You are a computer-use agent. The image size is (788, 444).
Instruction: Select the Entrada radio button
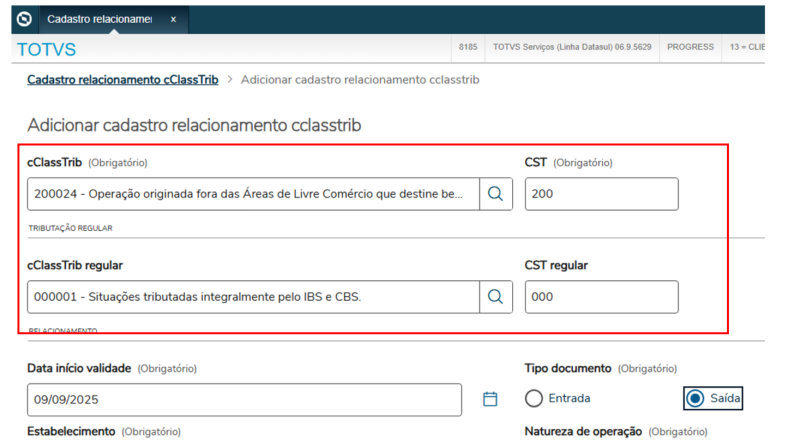(x=534, y=398)
